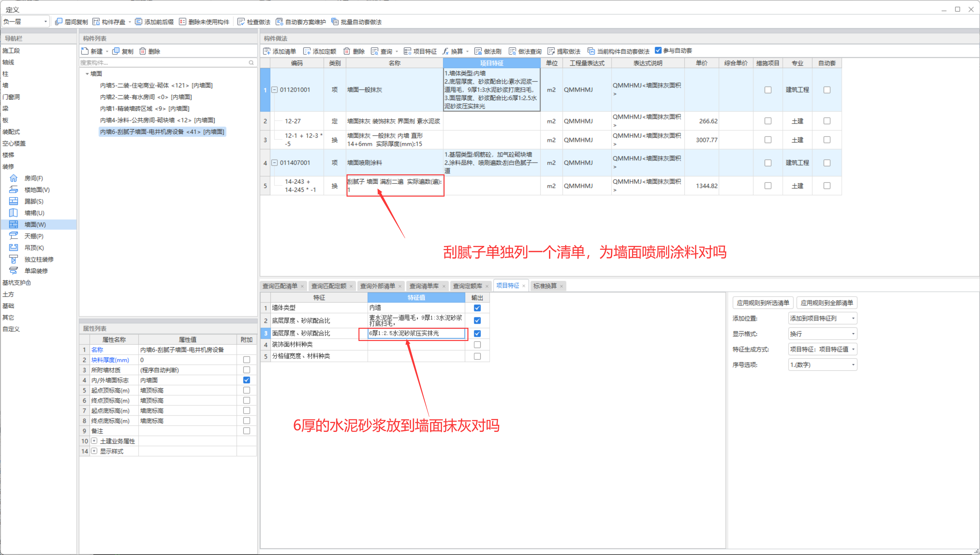Viewport: 980px width, 555px height.
Task: Switch to 标准换算 tab
Action: [x=545, y=286]
